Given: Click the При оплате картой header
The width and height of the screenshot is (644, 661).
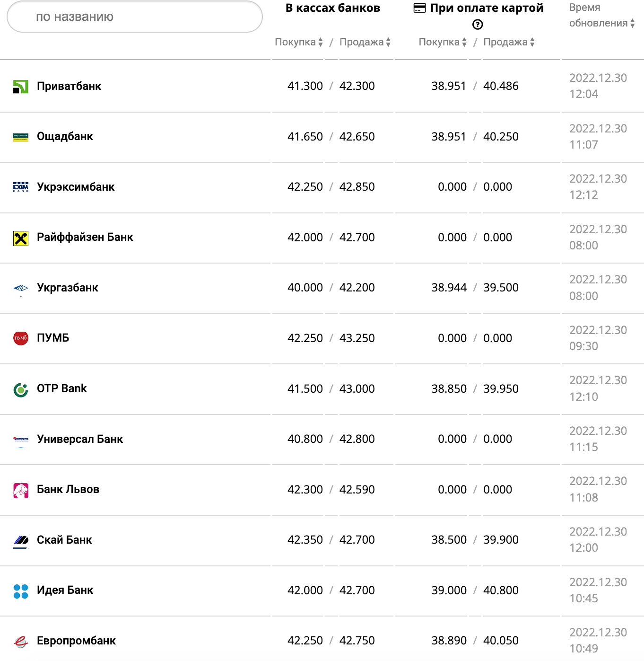Looking at the screenshot, I should click(486, 8).
